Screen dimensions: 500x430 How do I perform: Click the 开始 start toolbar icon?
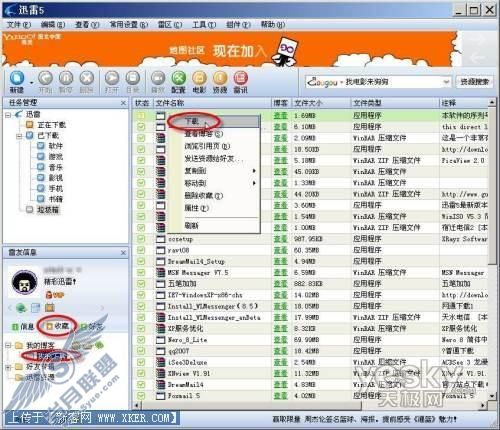(45, 79)
